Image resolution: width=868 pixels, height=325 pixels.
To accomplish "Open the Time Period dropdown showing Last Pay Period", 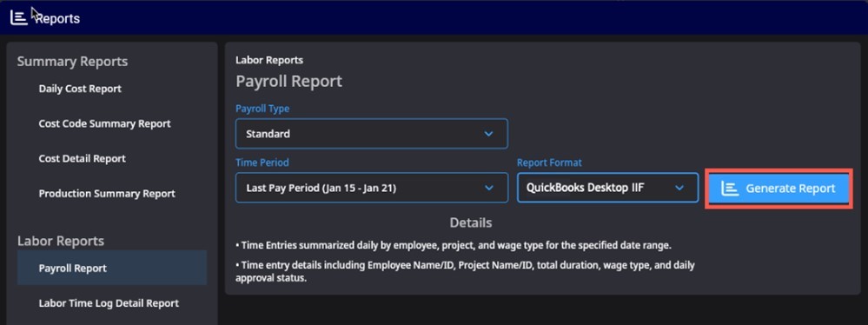I will pyautogui.click(x=372, y=188).
